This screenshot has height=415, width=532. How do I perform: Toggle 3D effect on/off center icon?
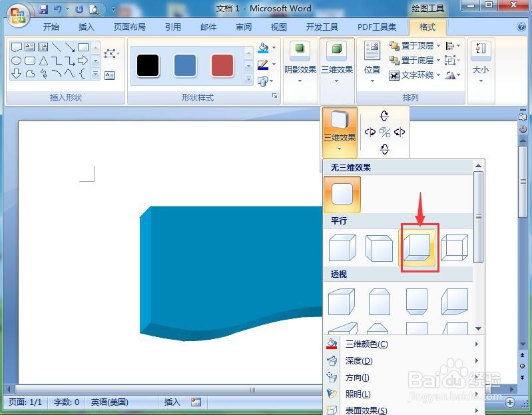point(384,132)
